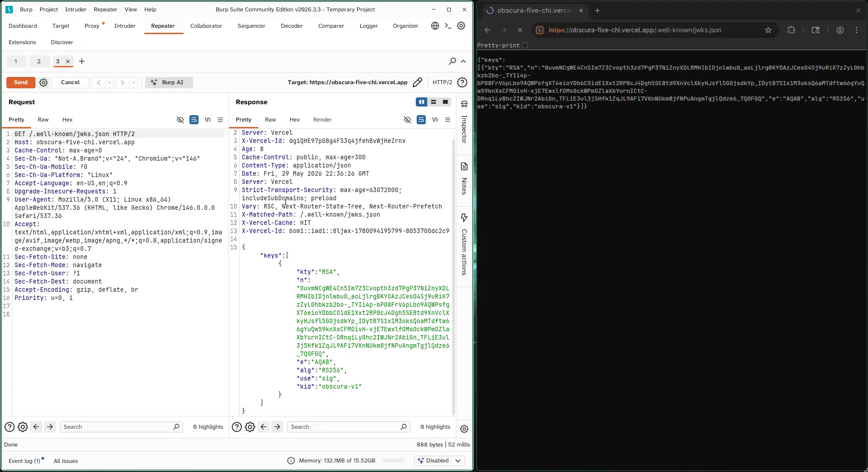Add a new Repeater tab
The width and height of the screenshot is (868, 472).
[x=82, y=61]
